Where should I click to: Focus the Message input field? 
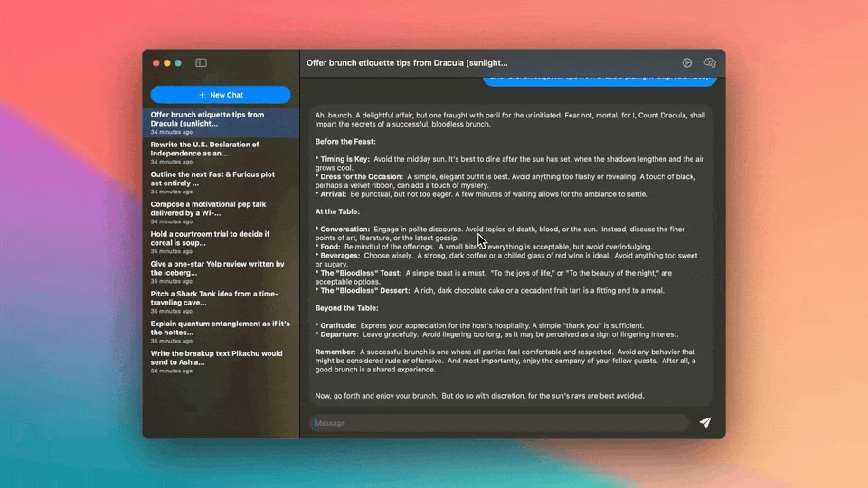497,423
